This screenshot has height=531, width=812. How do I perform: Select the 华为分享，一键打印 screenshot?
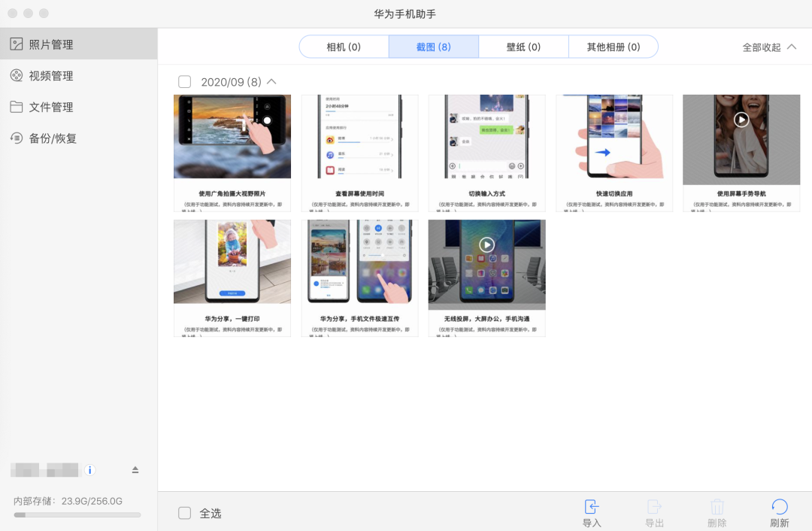pyautogui.click(x=232, y=278)
